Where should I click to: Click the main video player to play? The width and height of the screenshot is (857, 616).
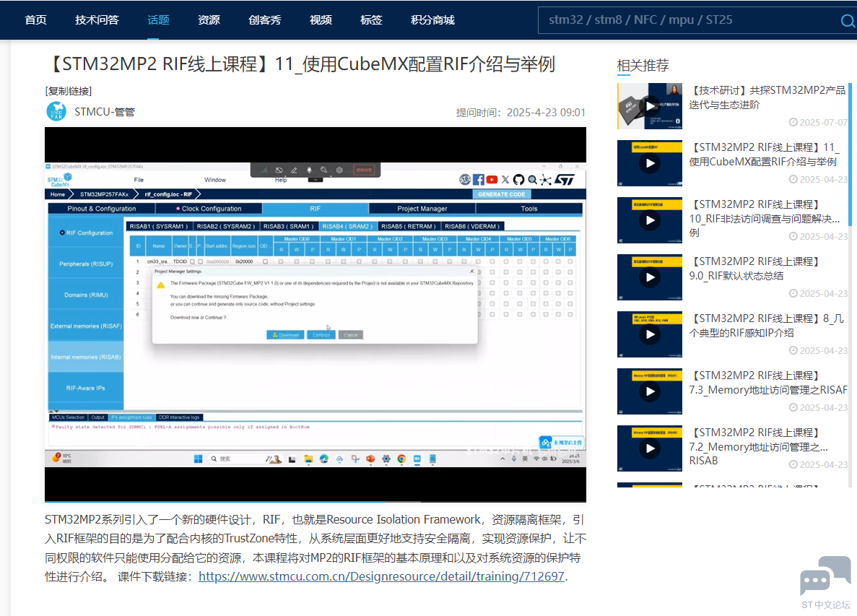pyautogui.click(x=316, y=314)
